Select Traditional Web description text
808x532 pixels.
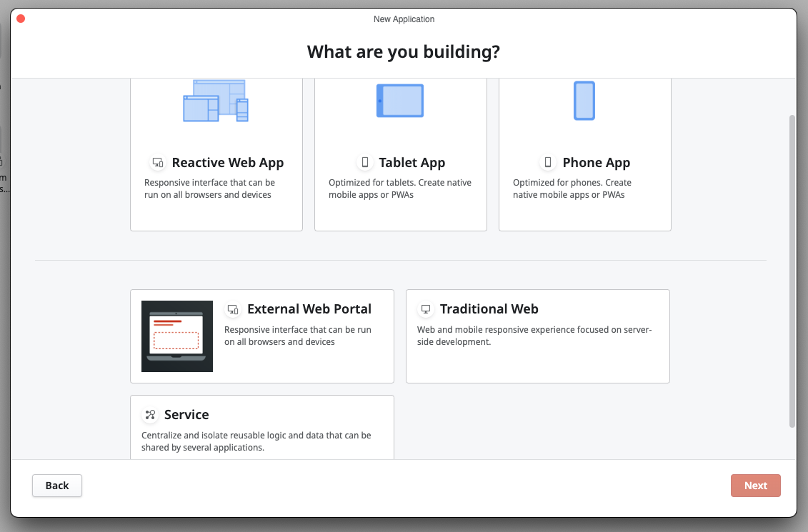click(x=534, y=336)
